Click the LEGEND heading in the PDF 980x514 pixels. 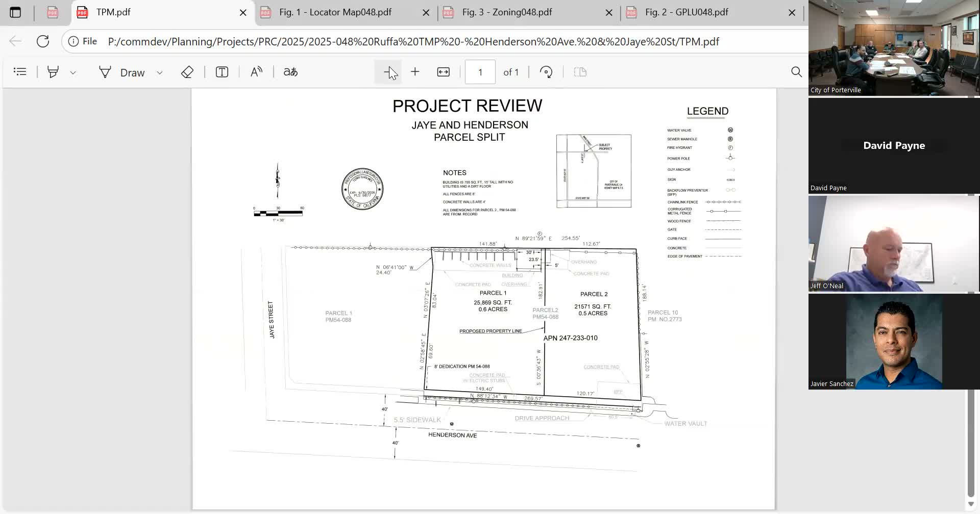tap(707, 111)
